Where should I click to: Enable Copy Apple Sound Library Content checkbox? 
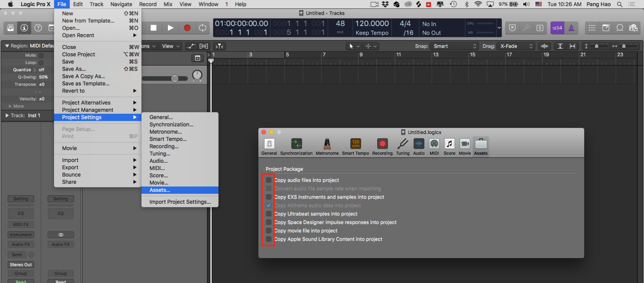coord(268,239)
